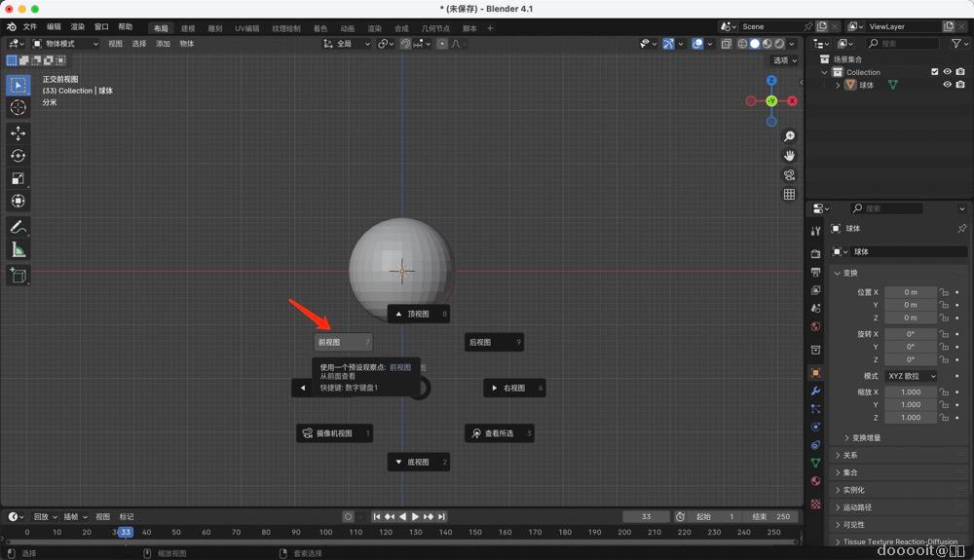This screenshot has height=560, width=974.
Task: Click the zoom magnifier viewport gizmo
Action: pos(789,136)
